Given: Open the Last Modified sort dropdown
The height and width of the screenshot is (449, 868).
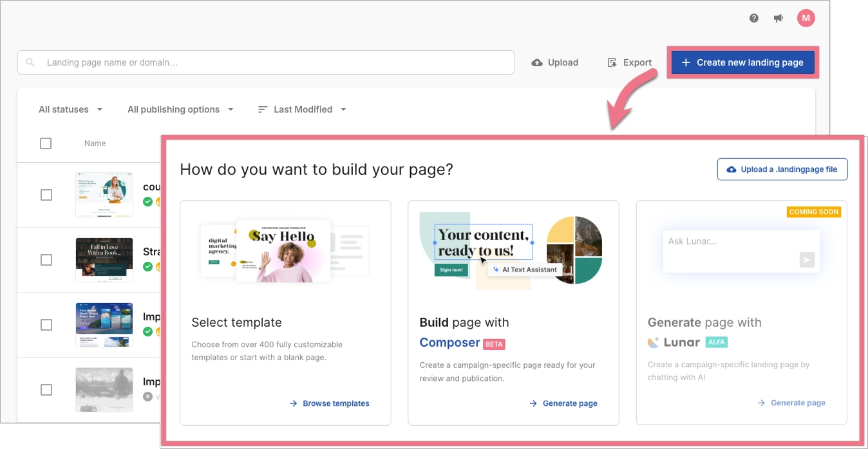Looking at the screenshot, I should (302, 109).
